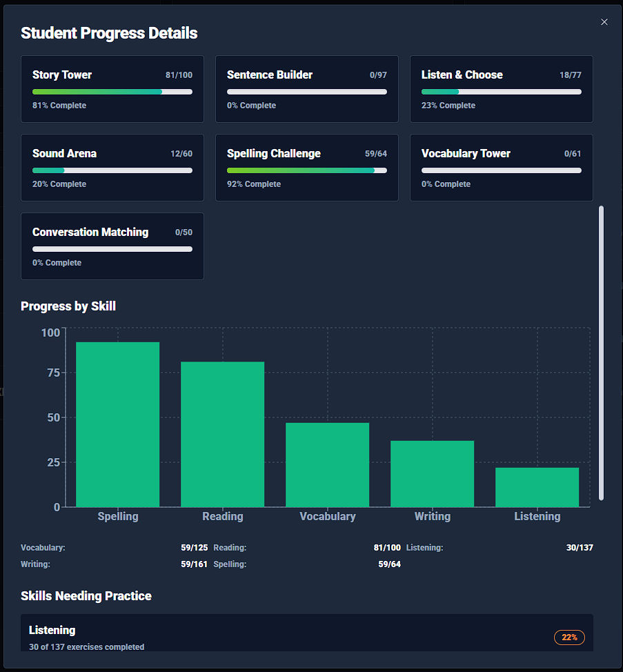623x672 pixels.
Task: Select the Sentence Builder card
Action: click(x=306, y=88)
